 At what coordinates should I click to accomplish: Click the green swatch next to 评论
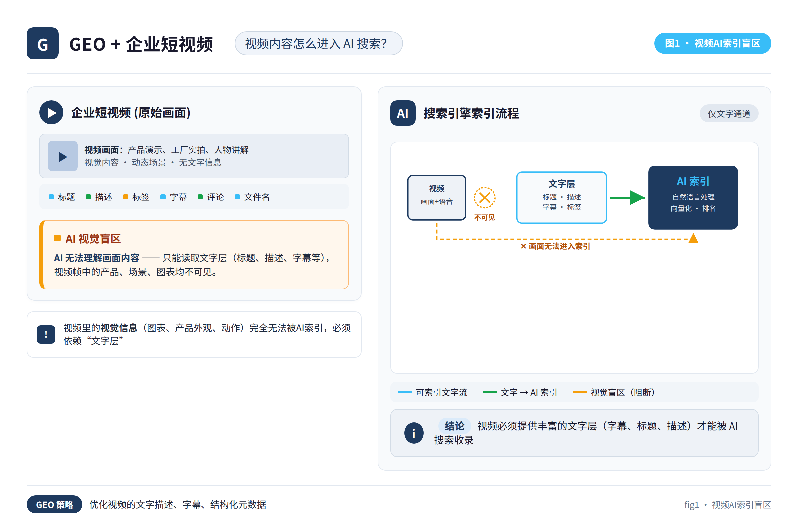point(200,197)
